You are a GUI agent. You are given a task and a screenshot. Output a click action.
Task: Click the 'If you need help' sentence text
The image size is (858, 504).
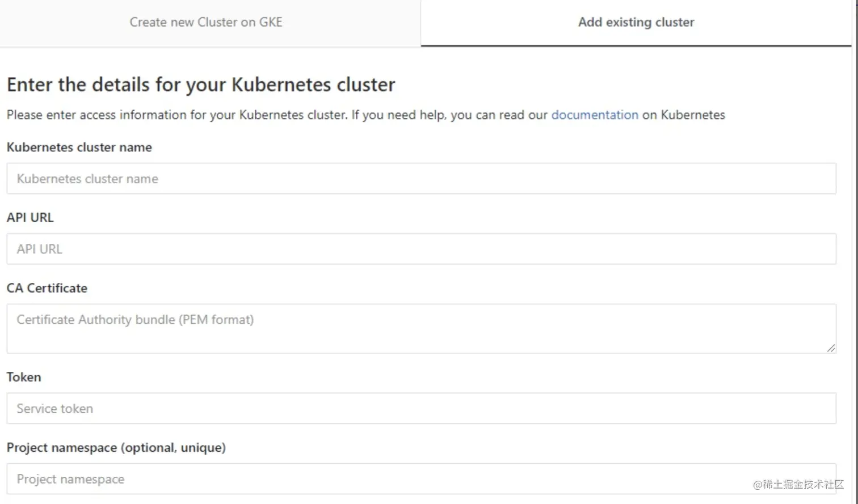pos(448,115)
